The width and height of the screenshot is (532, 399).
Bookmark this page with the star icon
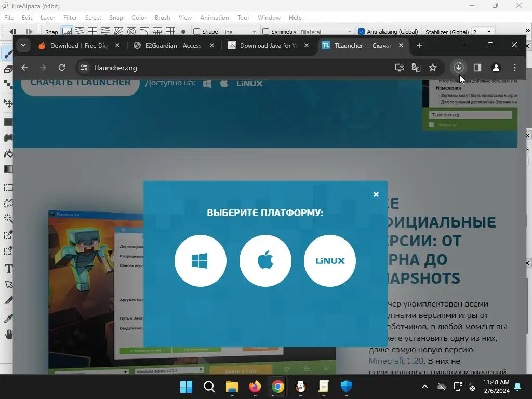click(x=433, y=68)
